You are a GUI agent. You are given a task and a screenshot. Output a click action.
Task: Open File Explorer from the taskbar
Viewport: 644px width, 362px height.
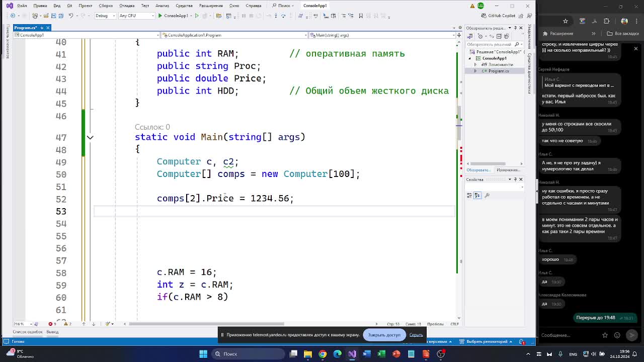point(308,354)
